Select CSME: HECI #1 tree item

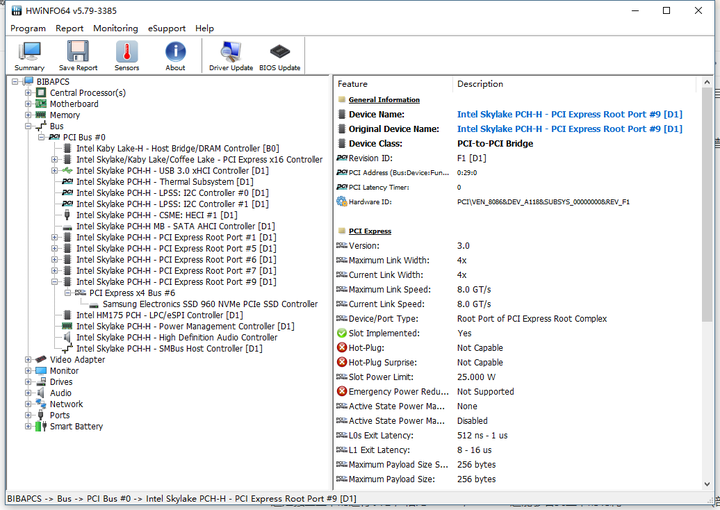coord(157,215)
